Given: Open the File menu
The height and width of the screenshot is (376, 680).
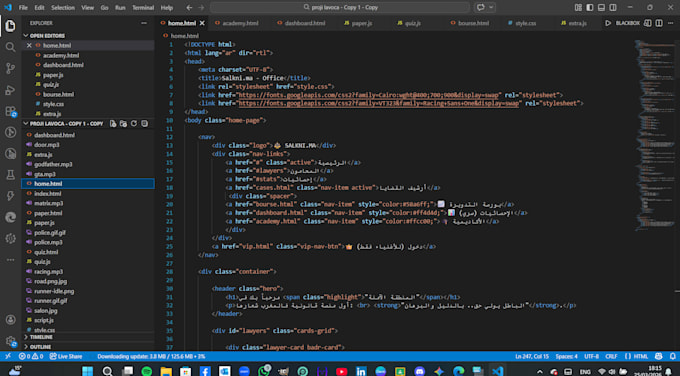Looking at the screenshot, I should point(23,7).
